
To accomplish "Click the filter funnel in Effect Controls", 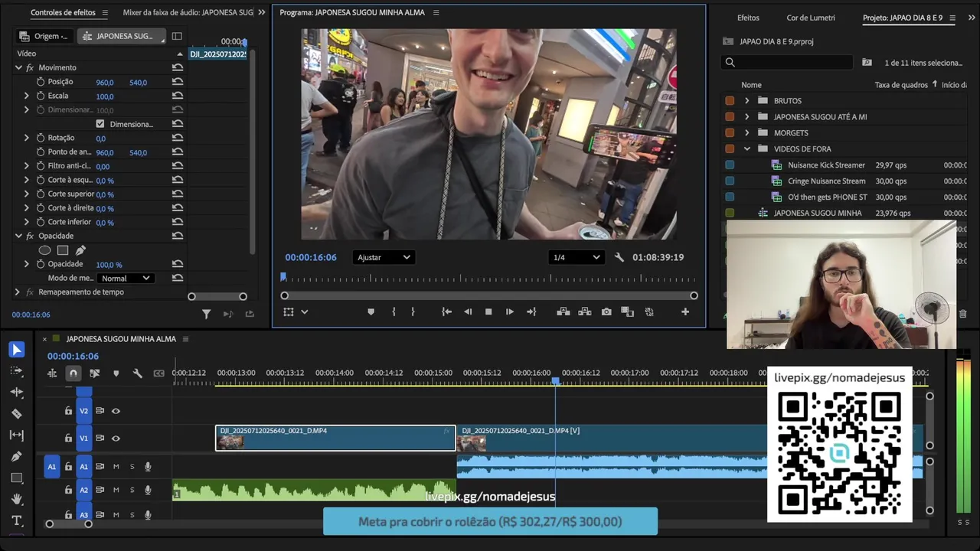I will [206, 314].
